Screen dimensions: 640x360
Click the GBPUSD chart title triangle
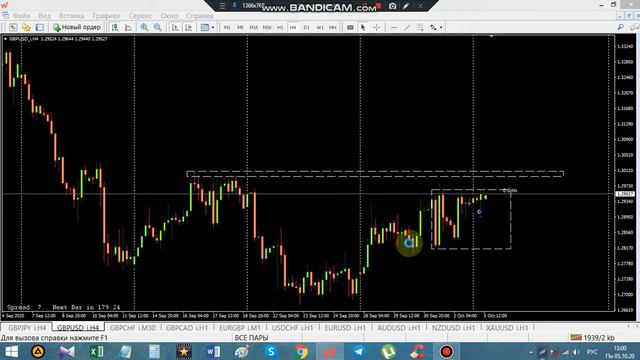[5, 39]
